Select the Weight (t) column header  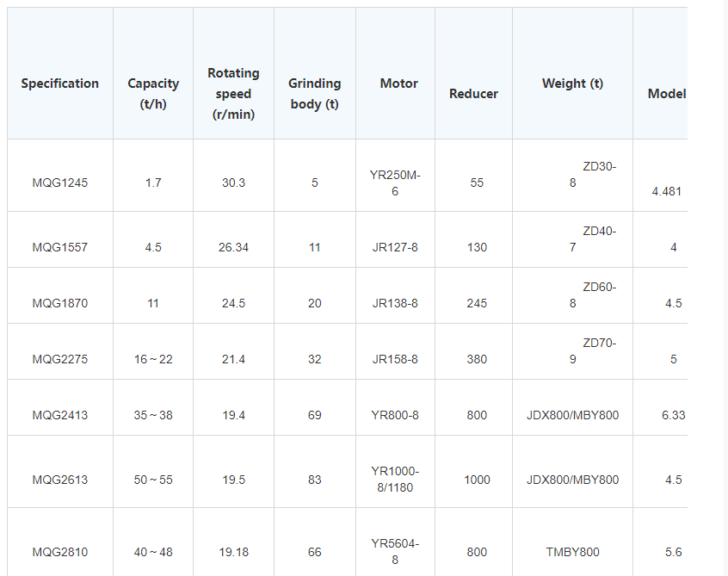click(572, 84)
